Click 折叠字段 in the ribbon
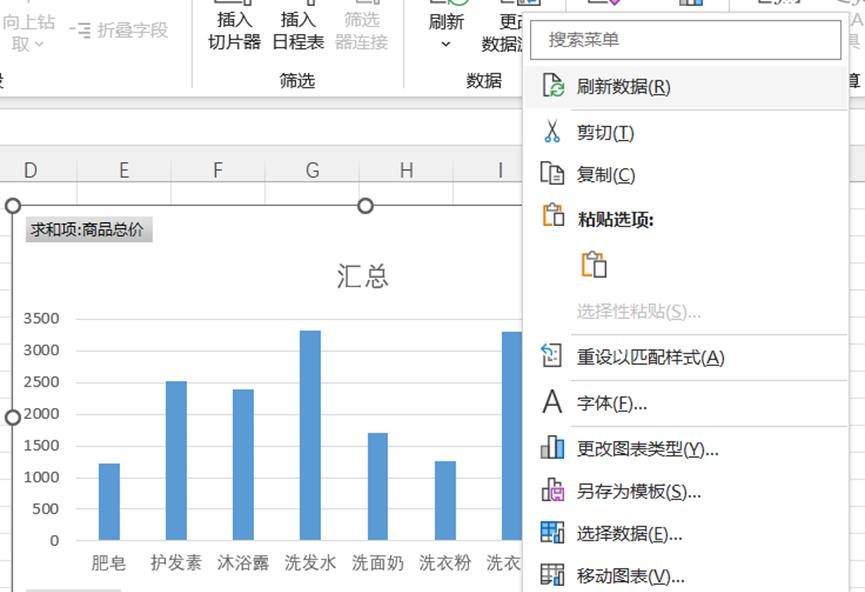The image size is (865, 592). (x=119, y=30)
